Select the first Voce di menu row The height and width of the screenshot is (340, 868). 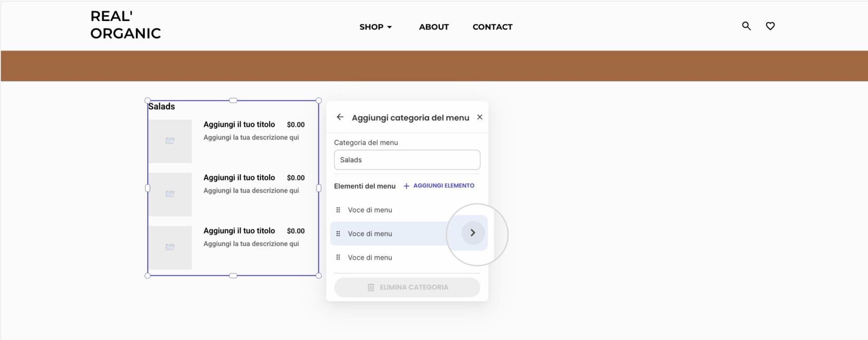(x=407, y=210)
